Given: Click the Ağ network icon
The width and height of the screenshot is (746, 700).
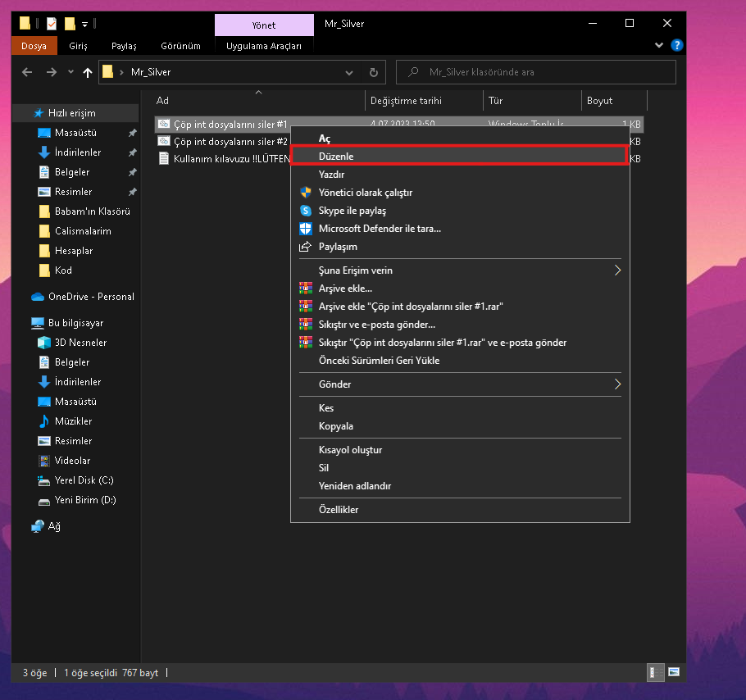Looking at the screenshot, I should pyautogui.click(x=38, y=526).
